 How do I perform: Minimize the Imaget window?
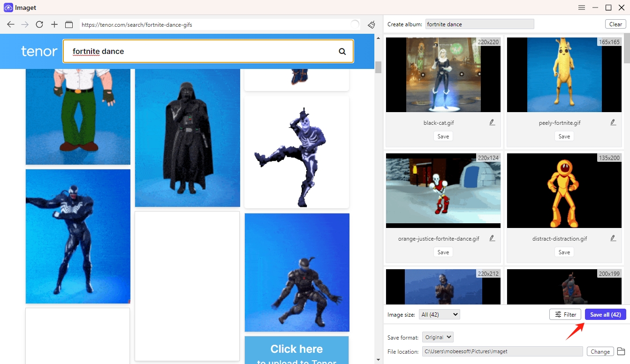[x=595, y=8]
